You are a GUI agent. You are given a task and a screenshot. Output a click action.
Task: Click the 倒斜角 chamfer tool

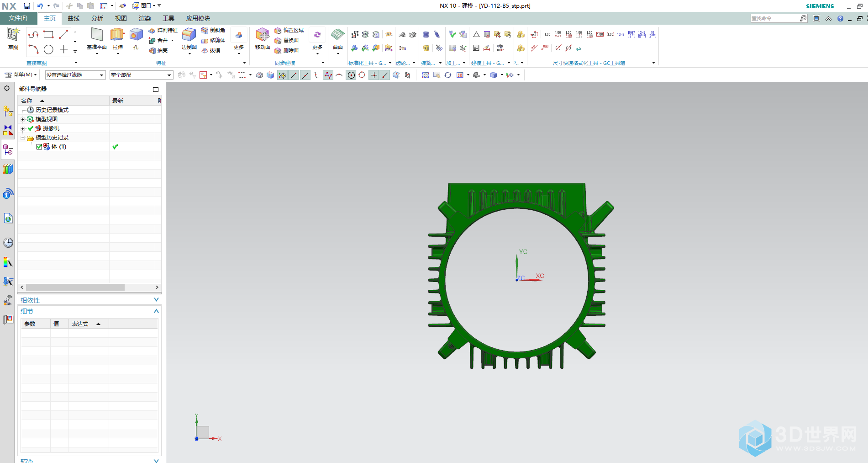point(213,30)
